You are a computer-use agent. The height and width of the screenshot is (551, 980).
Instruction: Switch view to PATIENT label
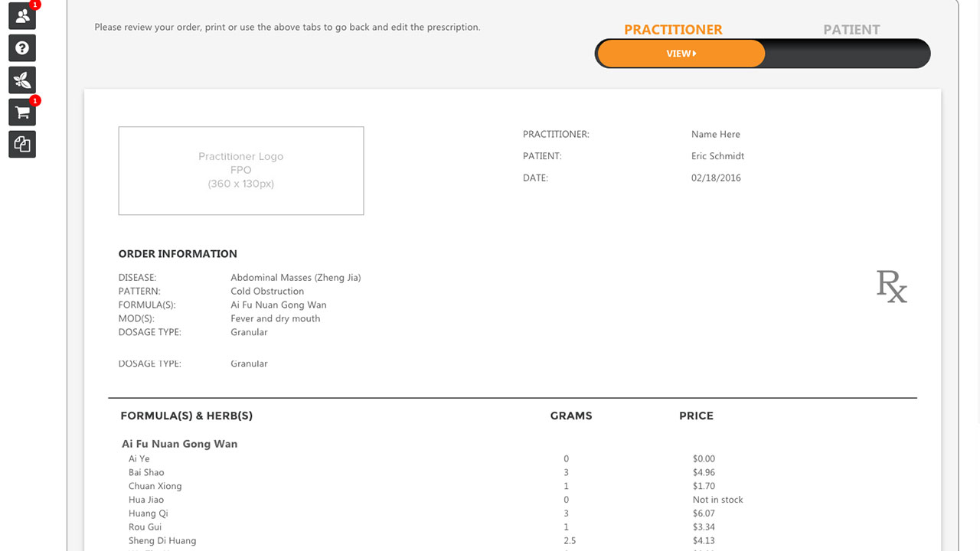point(851,30)
